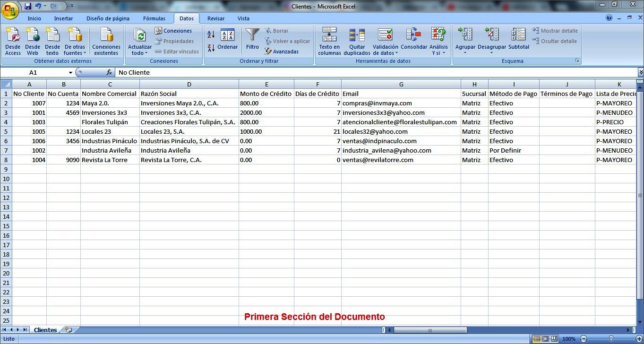This screenshot has height=344, width=644.
Task: Sort ascending A to Z
Action: pyautogui.click(x=211, y=34)
